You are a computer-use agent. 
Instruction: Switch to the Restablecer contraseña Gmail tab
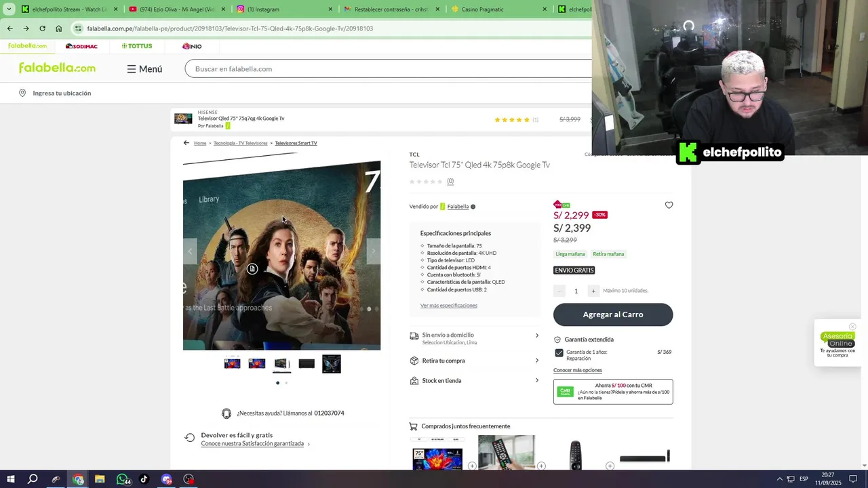point(392,9)
